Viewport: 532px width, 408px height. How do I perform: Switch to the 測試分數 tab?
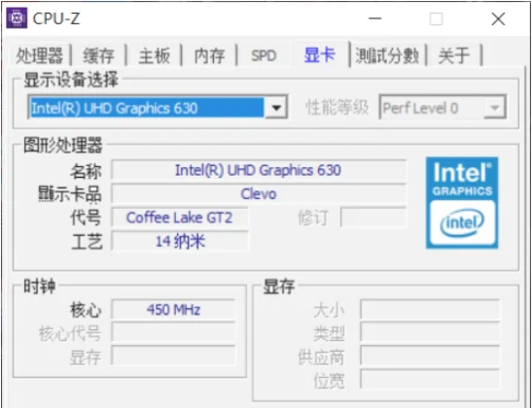click(387, 55)
